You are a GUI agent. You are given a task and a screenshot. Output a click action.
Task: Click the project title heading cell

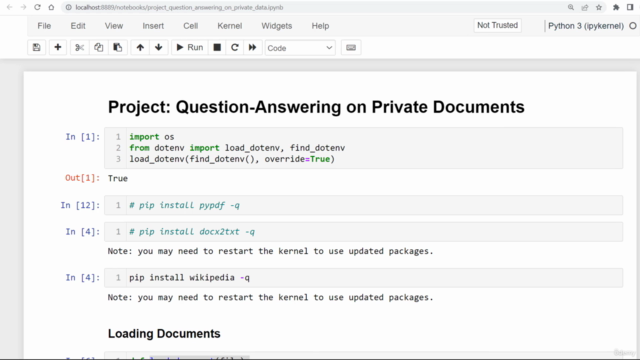[x=316, y=107]
